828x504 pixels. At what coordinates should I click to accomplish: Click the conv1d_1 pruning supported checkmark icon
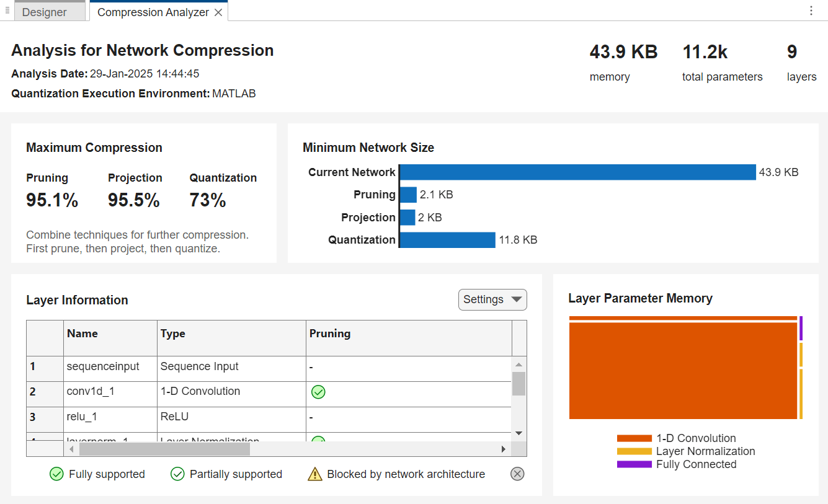tap(318, 392)
